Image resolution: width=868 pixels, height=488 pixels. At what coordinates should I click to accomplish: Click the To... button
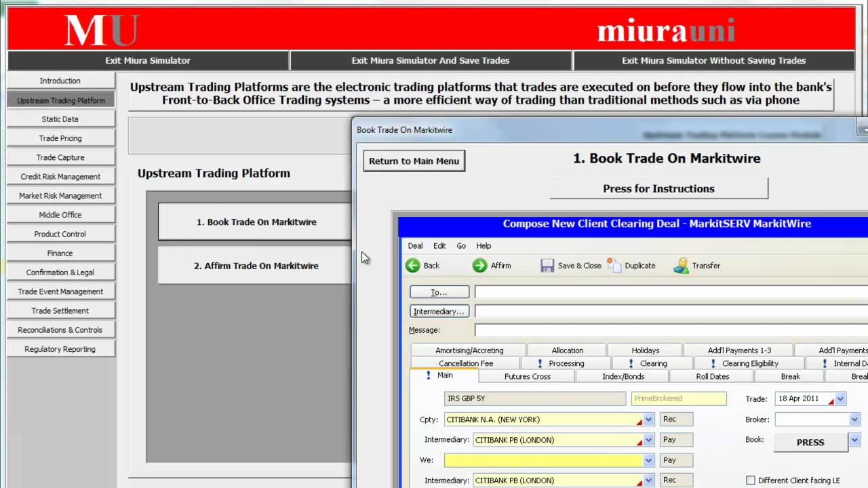pos(439,292)
